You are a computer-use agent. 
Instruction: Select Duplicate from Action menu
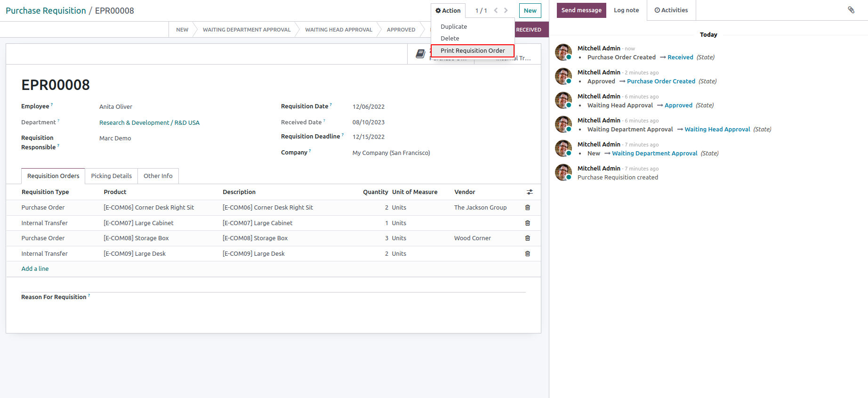(x=454, y=27)
